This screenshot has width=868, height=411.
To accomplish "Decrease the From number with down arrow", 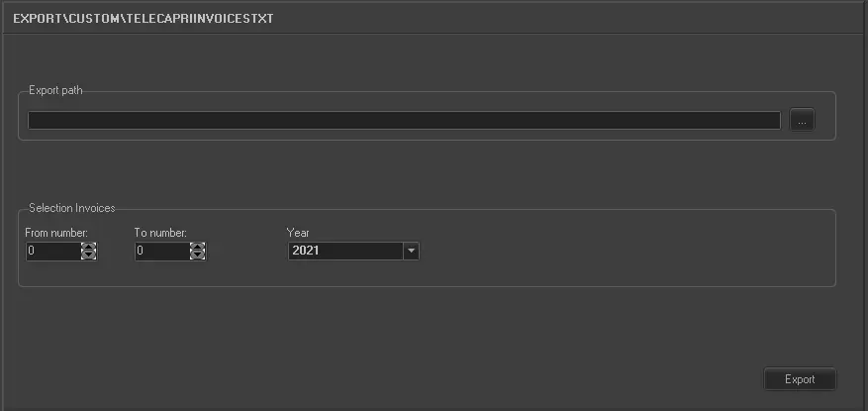I will click(x=89, y=256).
